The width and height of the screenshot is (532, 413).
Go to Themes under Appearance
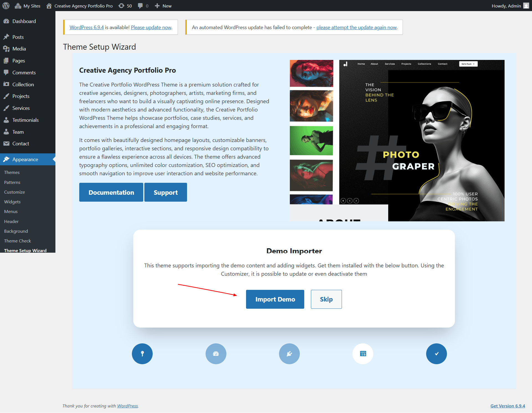(12, 172)
